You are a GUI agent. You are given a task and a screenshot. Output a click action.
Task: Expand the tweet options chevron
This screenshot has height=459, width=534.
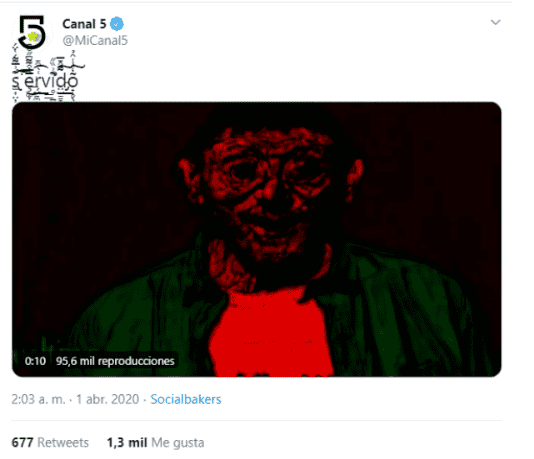click(x=495, y=22)
